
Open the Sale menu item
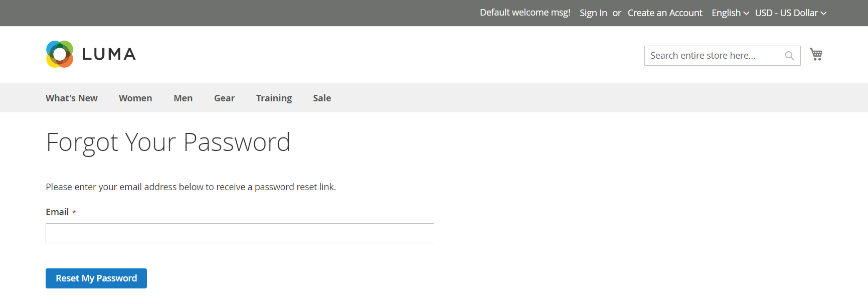coord(322,98)
